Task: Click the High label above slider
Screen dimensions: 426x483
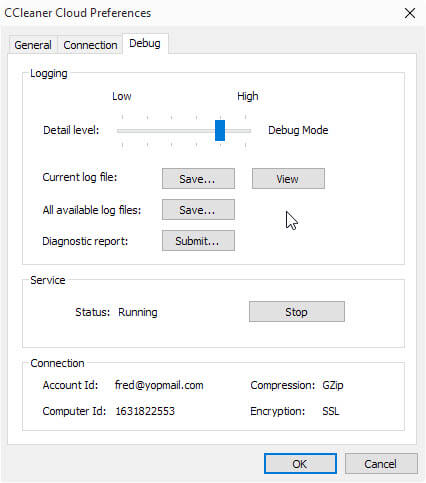Action: [248, 96]
